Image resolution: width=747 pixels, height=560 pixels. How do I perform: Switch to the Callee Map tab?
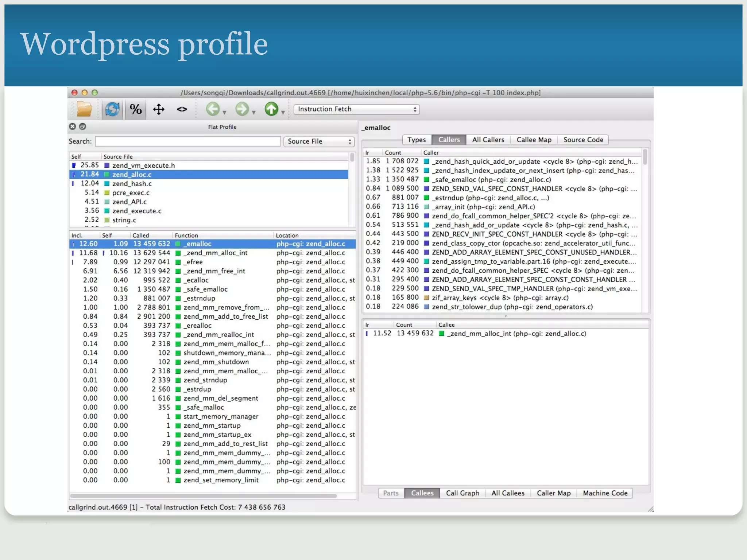(x=534, y=140)
